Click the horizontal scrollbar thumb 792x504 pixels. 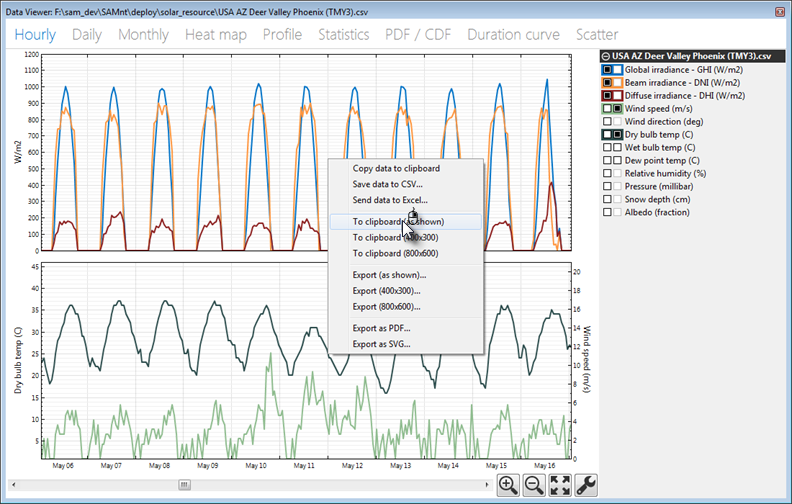coord(184,485)
